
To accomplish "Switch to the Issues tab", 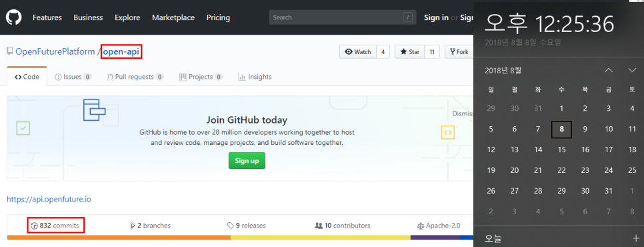I will click(73, 77).
